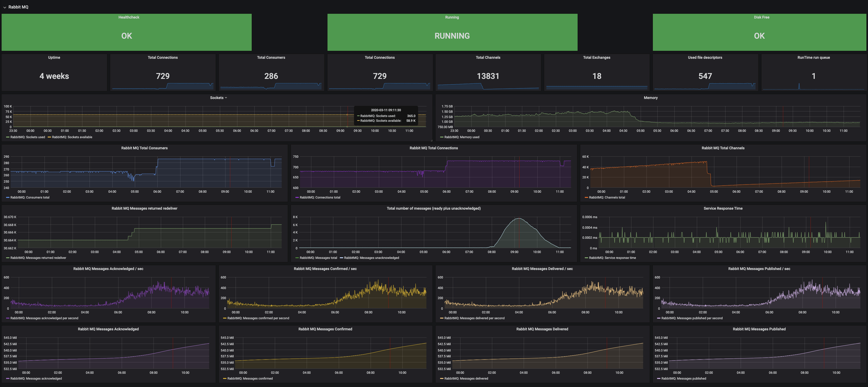Click the Channels total legend color icon
The height and width of the screenshot is (387, 868).
586,197
